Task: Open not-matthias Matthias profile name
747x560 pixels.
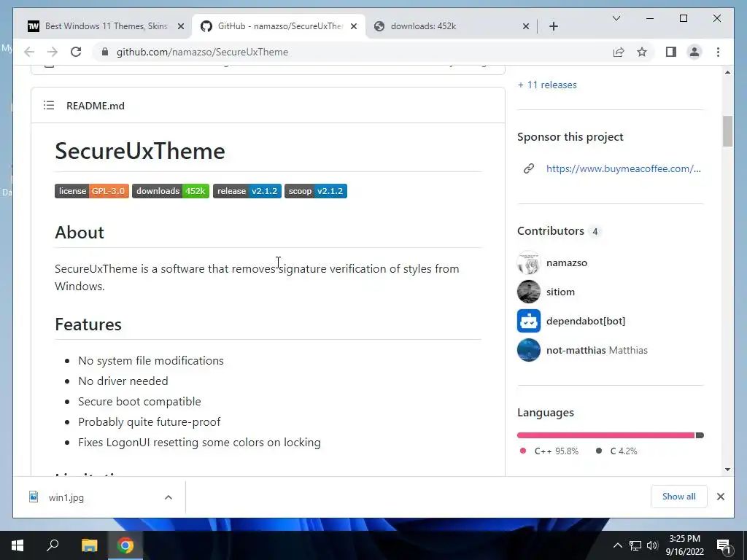Action: coord(597,350)
